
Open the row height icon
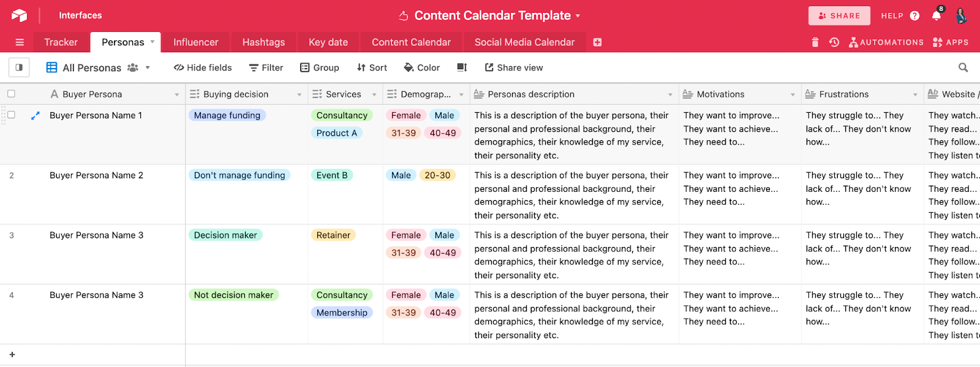point(462,67)
